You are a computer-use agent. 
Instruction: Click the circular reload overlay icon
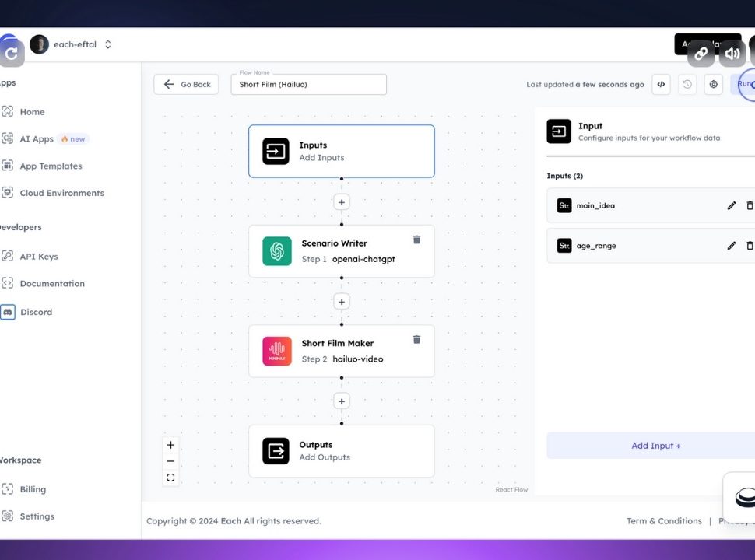(x=11, y=53)
